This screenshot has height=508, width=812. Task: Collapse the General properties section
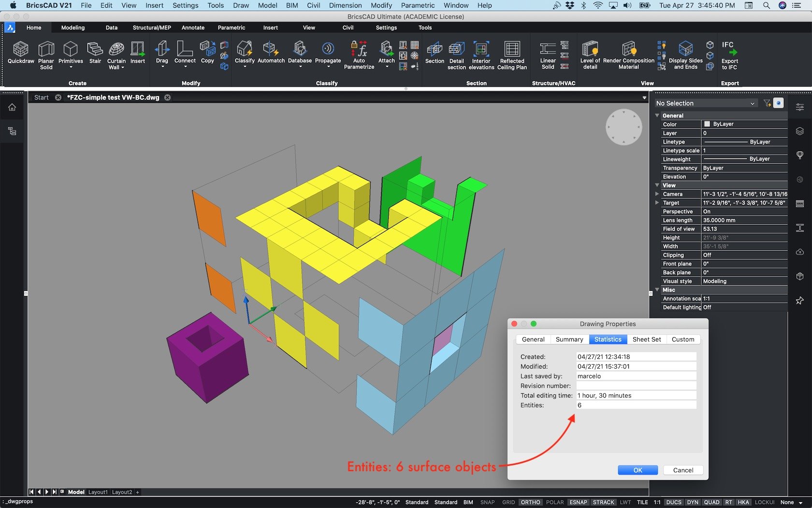[x=657, y=116]
